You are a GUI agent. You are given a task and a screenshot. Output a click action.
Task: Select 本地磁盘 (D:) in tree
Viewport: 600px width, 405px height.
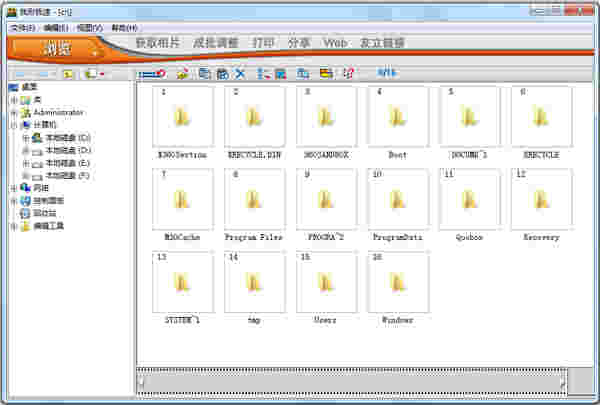coord(68,150)
